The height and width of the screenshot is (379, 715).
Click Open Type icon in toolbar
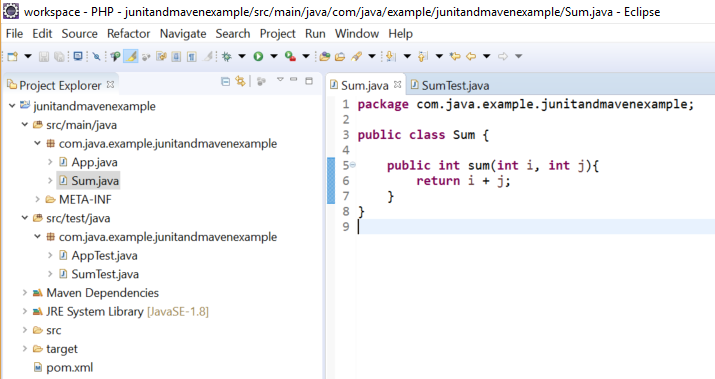(x=325, y=57)
